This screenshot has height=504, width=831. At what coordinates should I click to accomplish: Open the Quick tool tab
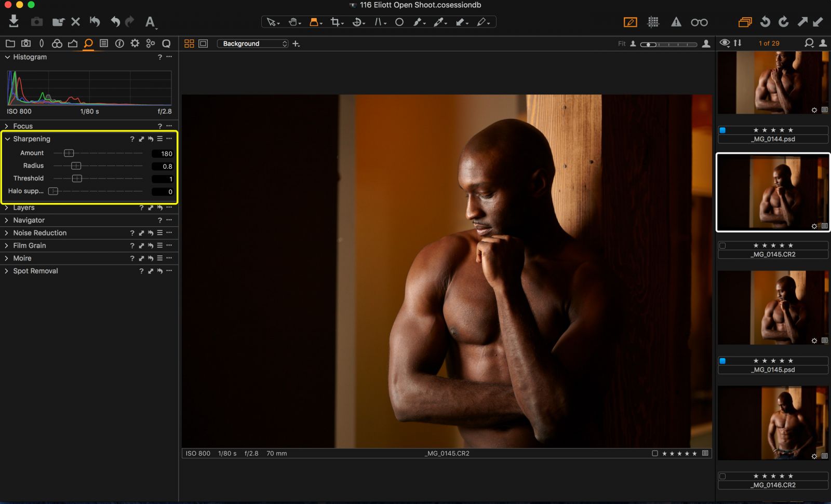pos(166,43)
